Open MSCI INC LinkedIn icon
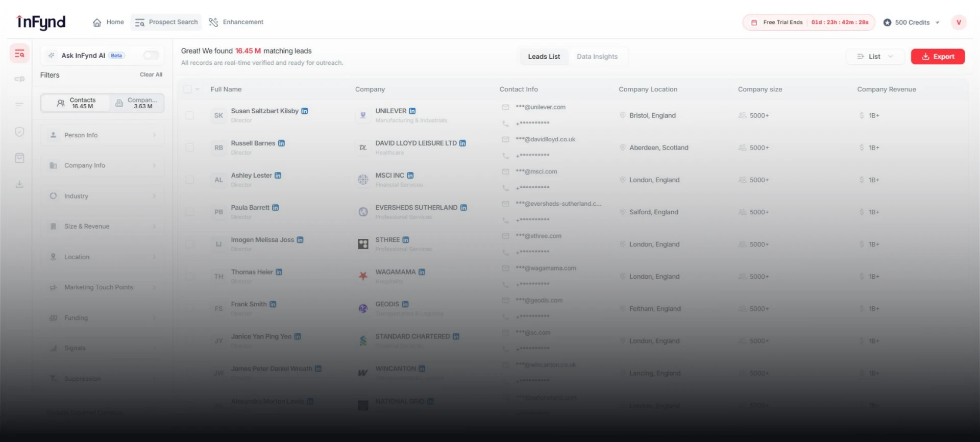 (410, 175)
